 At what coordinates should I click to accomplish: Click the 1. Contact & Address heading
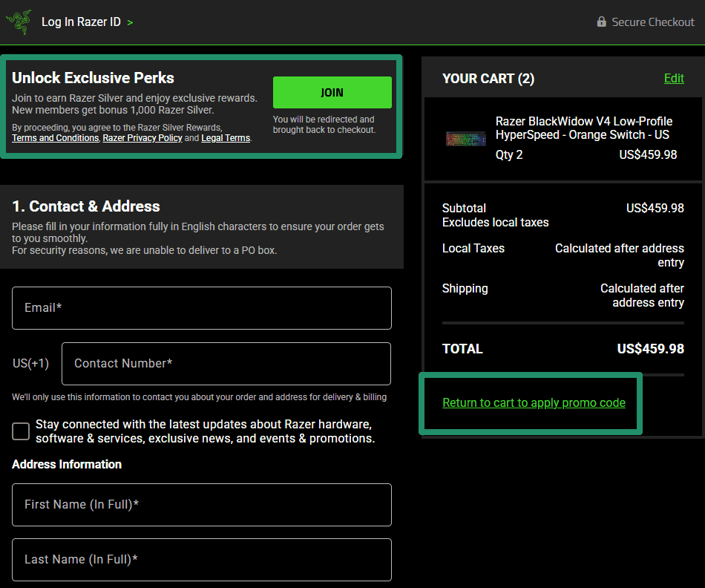click(x=86, y=206)
